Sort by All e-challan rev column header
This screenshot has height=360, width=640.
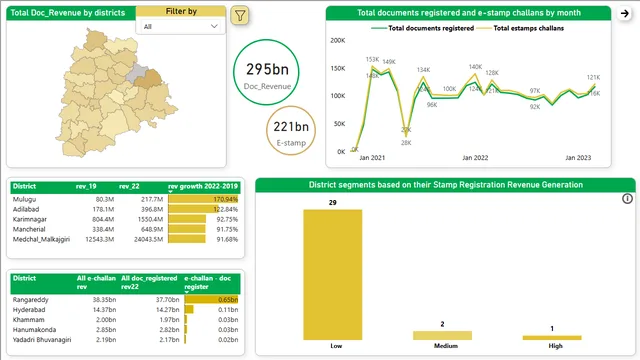tap(96, 282)
